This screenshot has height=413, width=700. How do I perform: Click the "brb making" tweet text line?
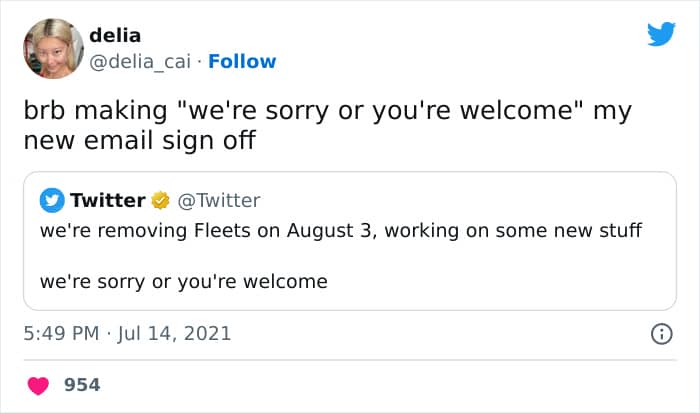pos(326,111)
